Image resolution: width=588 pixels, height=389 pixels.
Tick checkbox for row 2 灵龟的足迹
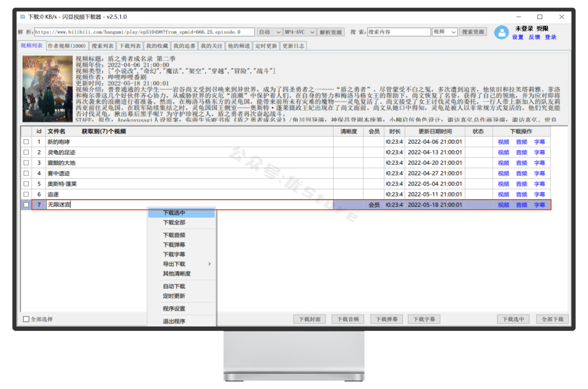pos(26,152)
